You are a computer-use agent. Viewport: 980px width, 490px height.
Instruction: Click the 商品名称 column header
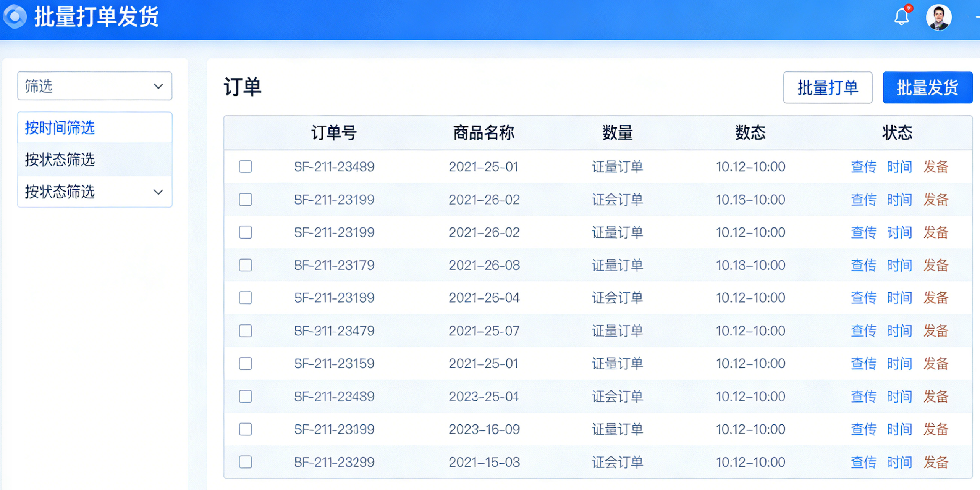tap(484, 133)
